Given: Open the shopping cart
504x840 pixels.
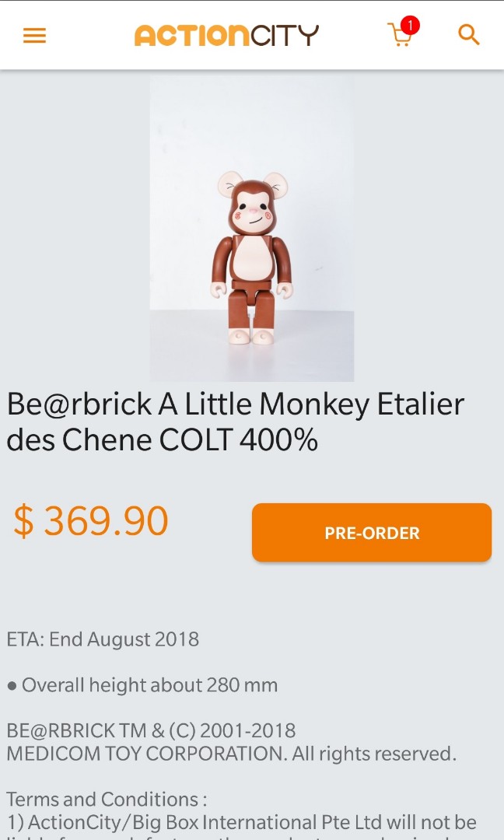Looking at the screenshot, I should [x=400, y=36].
